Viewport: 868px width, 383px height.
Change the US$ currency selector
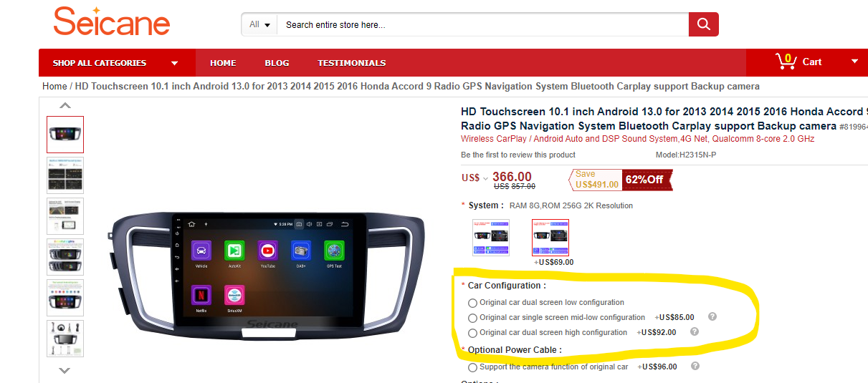[x=475, y=178]
